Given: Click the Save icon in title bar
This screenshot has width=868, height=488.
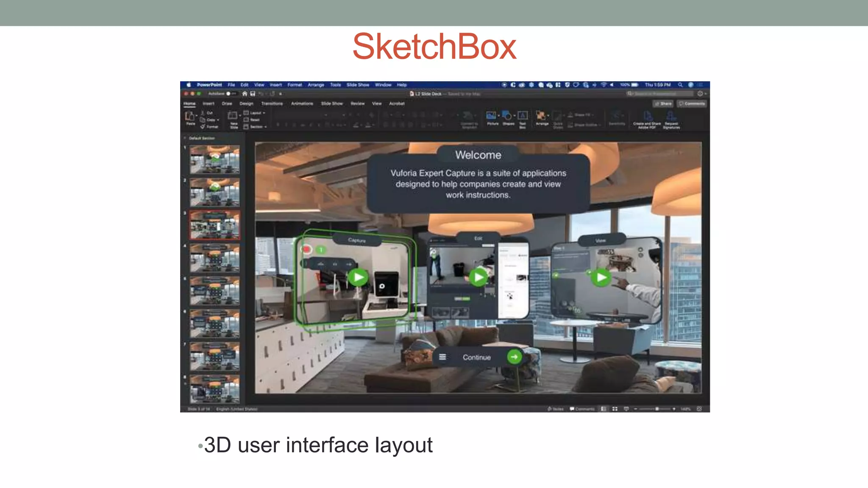Looking at the screenshot, I should click(253, 94).
